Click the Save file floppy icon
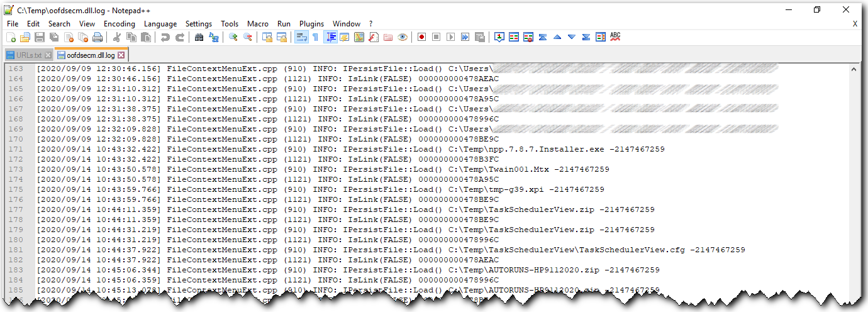Screen dimensions: 868x312 (39, 37)
